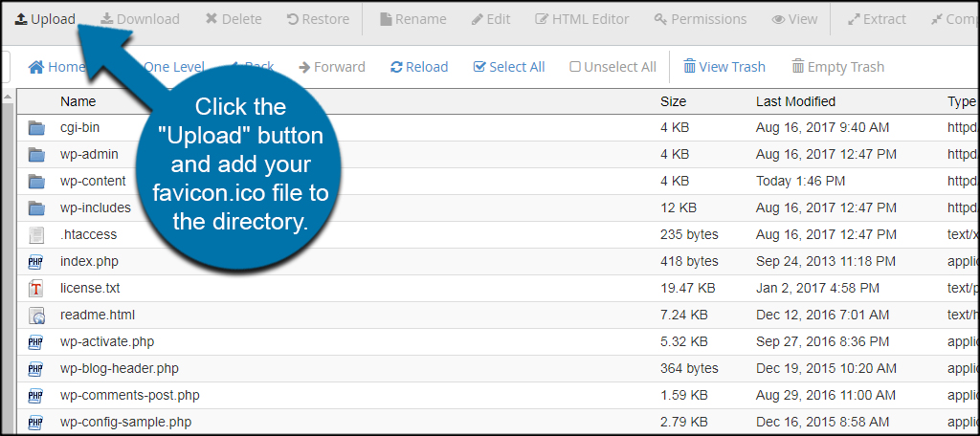Select the wp-content file name
Screen dimensions: 980x436
point(93,181)
